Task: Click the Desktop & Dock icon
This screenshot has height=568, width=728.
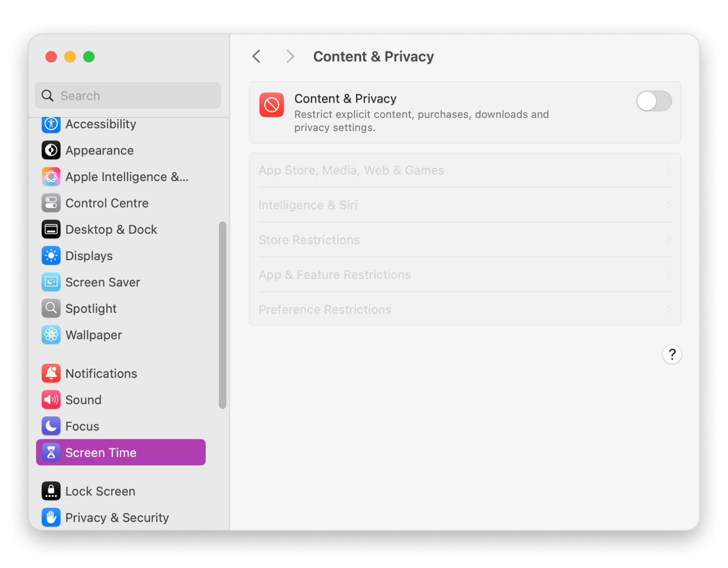Action: 51,229
